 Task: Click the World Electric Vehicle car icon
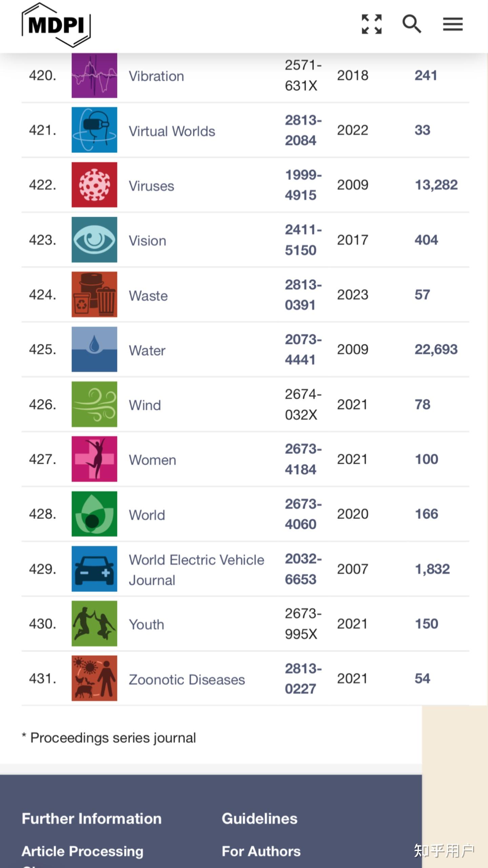click(x=94, y=569)
